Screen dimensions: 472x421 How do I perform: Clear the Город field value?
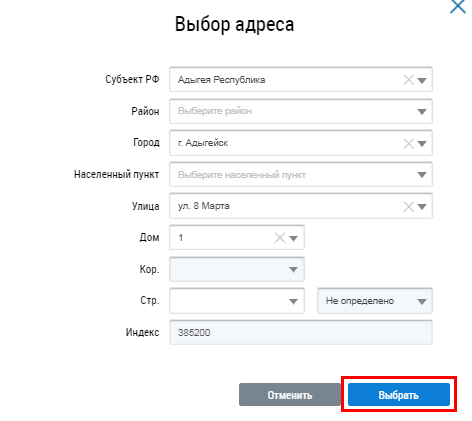pos(408,144)
